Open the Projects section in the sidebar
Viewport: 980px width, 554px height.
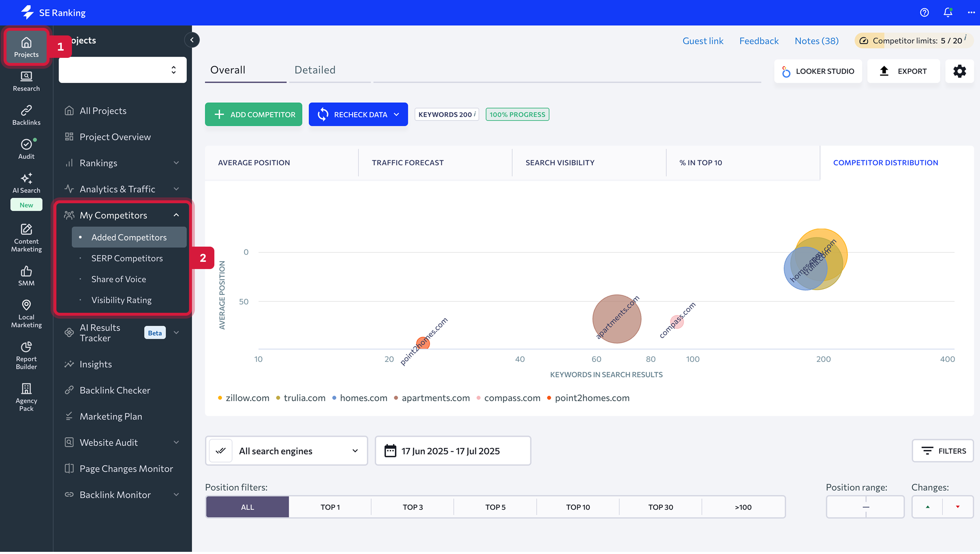click(26, 47)
